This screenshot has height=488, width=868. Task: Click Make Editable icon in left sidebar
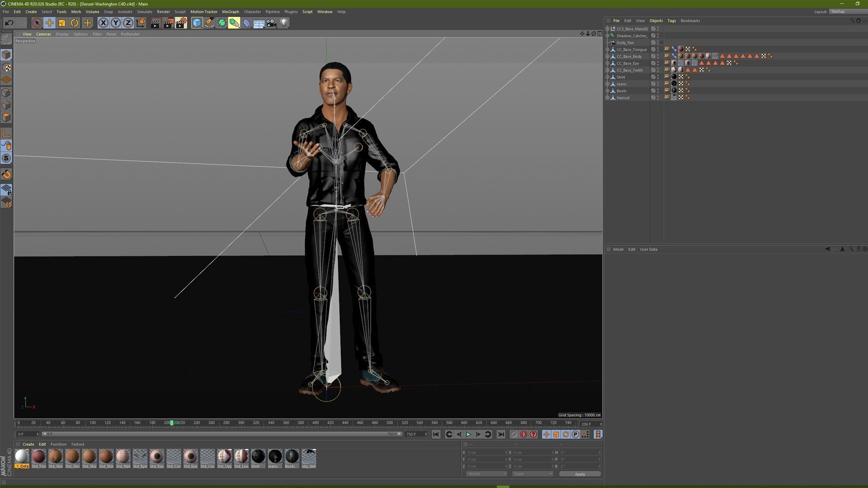coord(6,39)
